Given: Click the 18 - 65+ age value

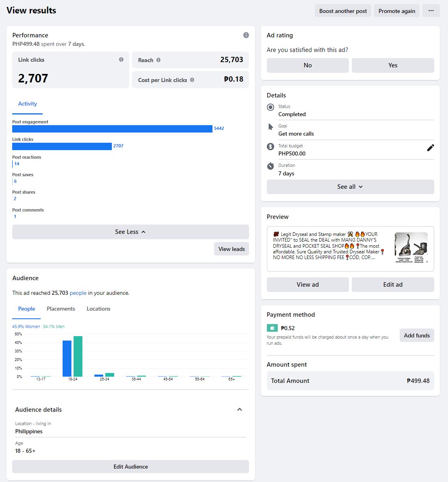Looking at the screenshot, I should [x=25, y=451].
